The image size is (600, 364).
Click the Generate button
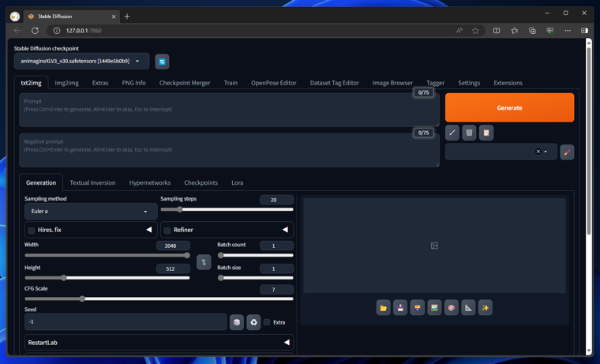(509, 107)
